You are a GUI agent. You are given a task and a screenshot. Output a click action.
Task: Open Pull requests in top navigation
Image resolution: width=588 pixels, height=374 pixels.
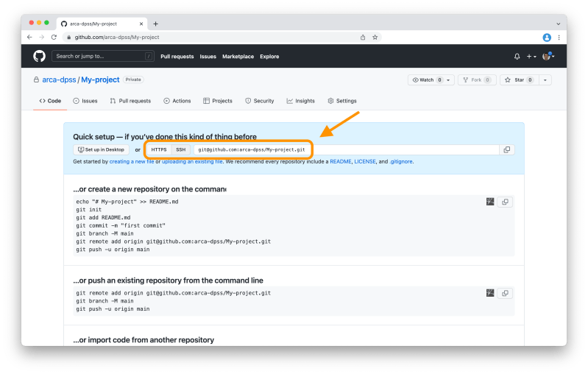click(177, 57)
